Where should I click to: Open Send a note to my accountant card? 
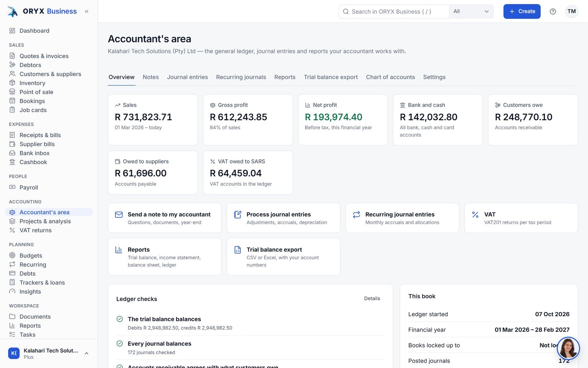pyautogui.click(x=165, y=218)
